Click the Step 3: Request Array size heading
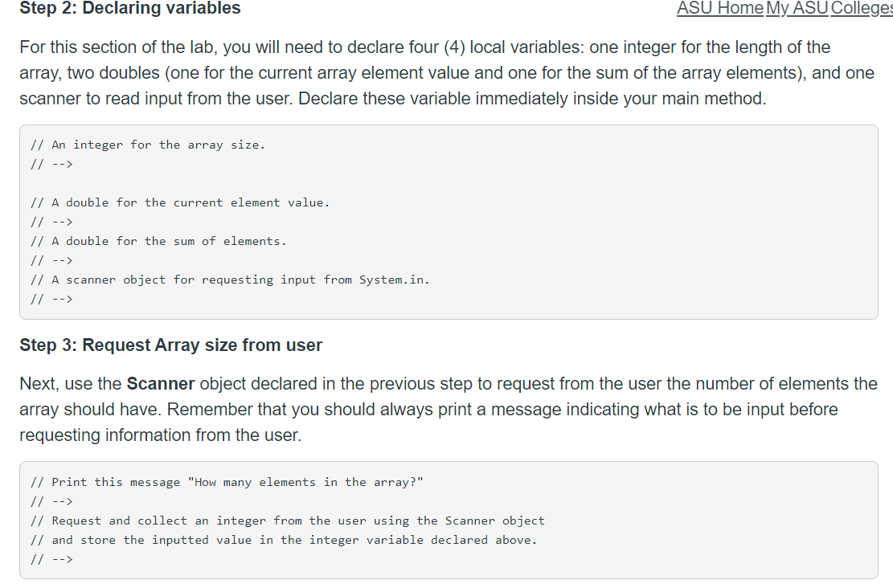 point(170,345)
